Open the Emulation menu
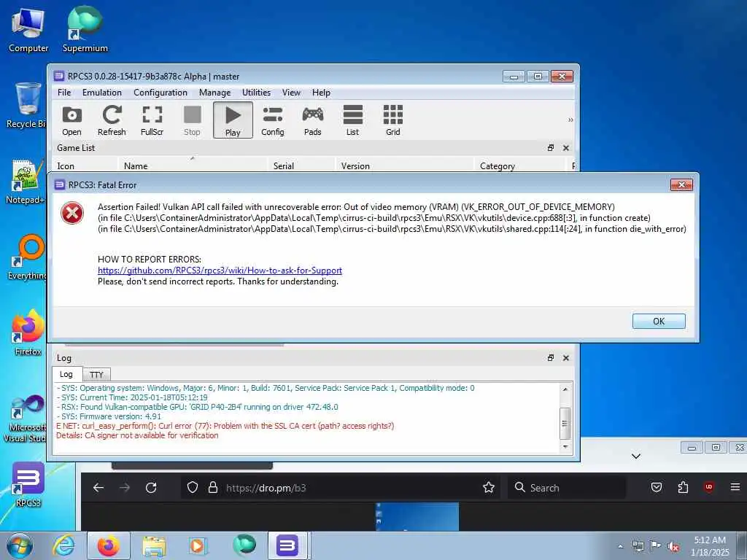 click(102, 93)
